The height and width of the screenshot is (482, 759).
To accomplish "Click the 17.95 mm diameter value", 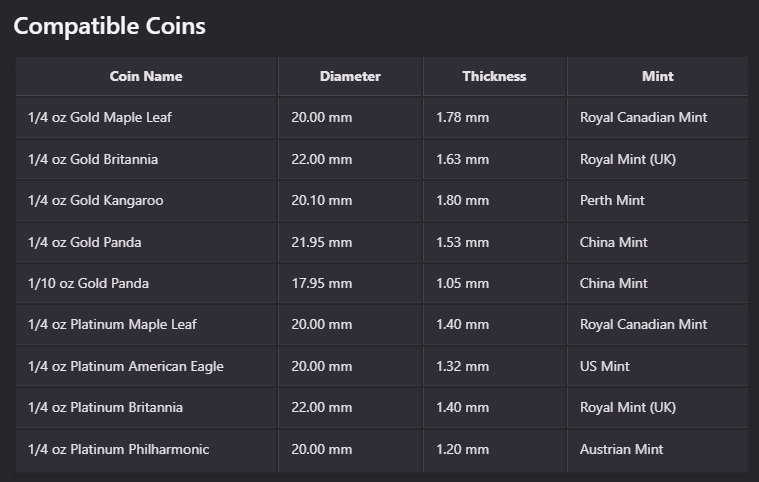I will [322, 284].
